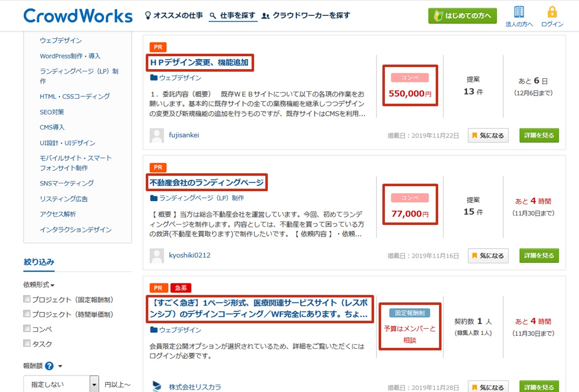Enable the コンペ filter checkbox
Viewport: 579px width, 392px height.
coord(27,328)
